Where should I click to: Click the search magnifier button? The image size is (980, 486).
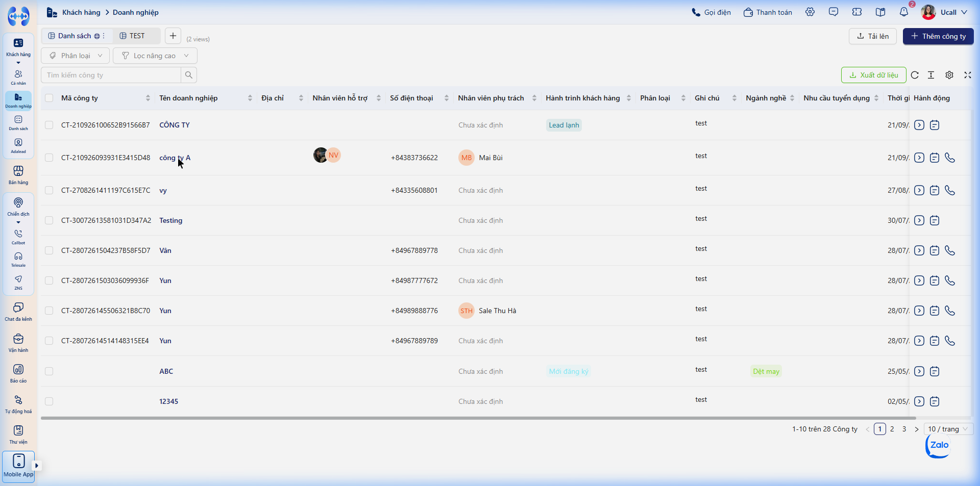189,75
